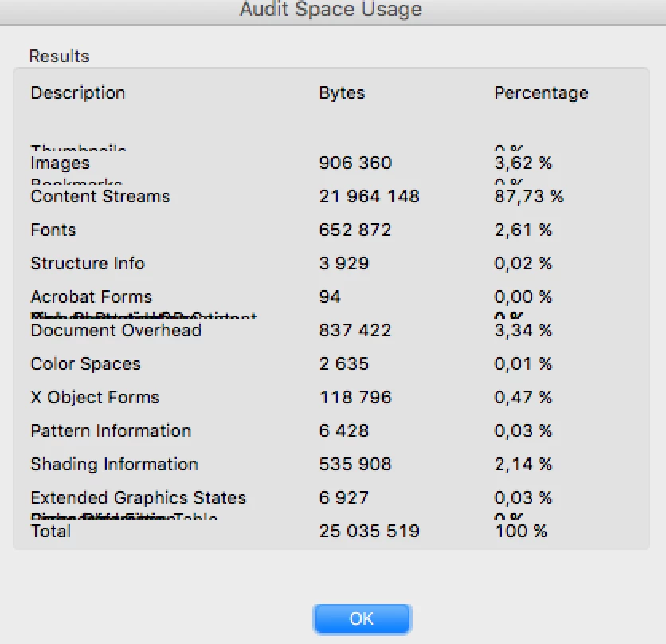Click the Bytes column header
This screenshot has height=644, width=666.
(342, 92)
